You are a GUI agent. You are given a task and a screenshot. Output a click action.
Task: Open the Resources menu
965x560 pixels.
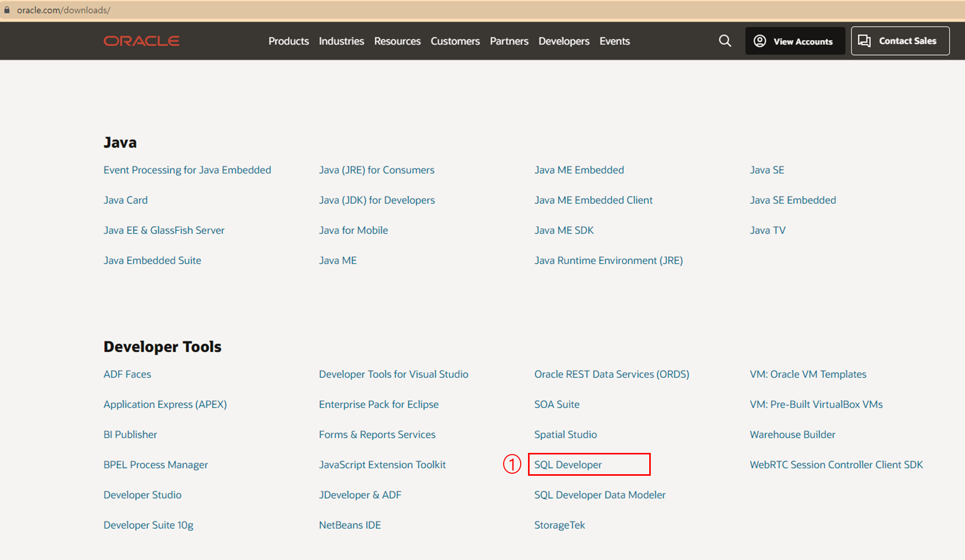point(397,41)
